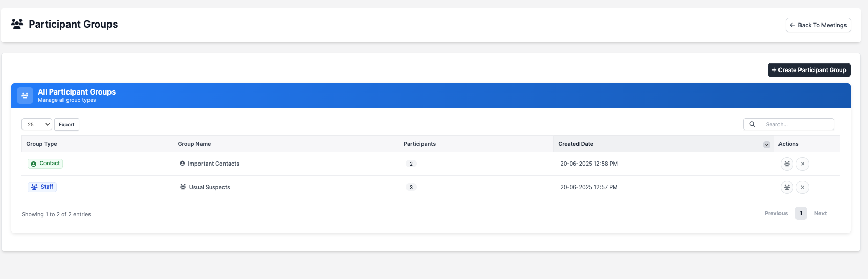Click the magnifying glass search icon

752,124
